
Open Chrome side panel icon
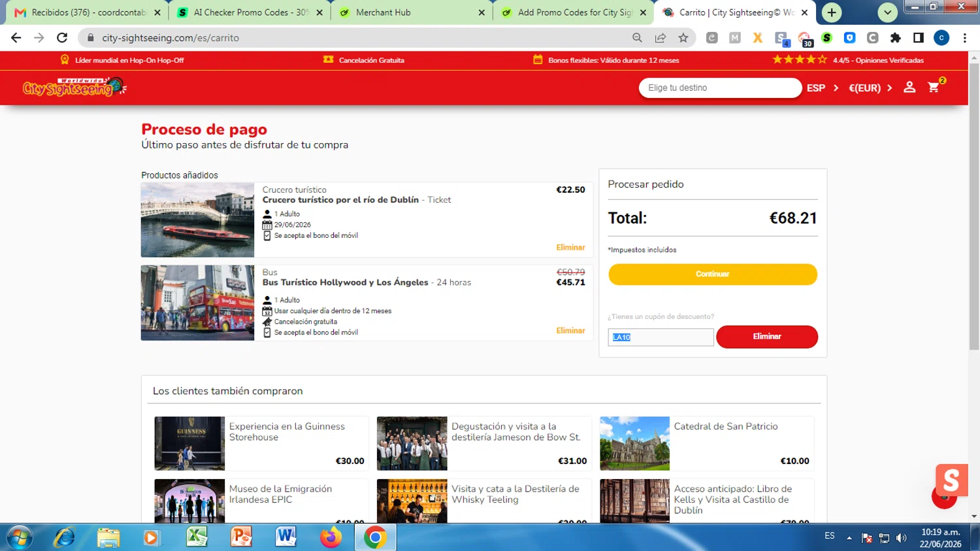click(919, 38)
